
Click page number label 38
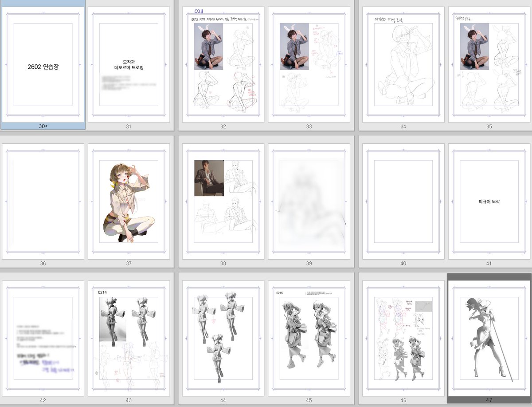[x=223, y=263]
